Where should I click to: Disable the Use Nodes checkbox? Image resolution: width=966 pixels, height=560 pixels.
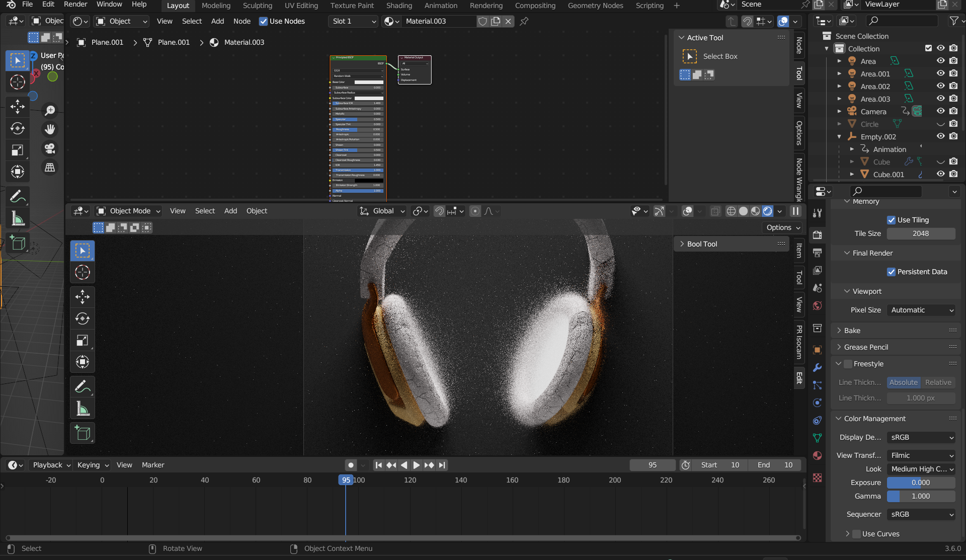click(x=264, y=21)
